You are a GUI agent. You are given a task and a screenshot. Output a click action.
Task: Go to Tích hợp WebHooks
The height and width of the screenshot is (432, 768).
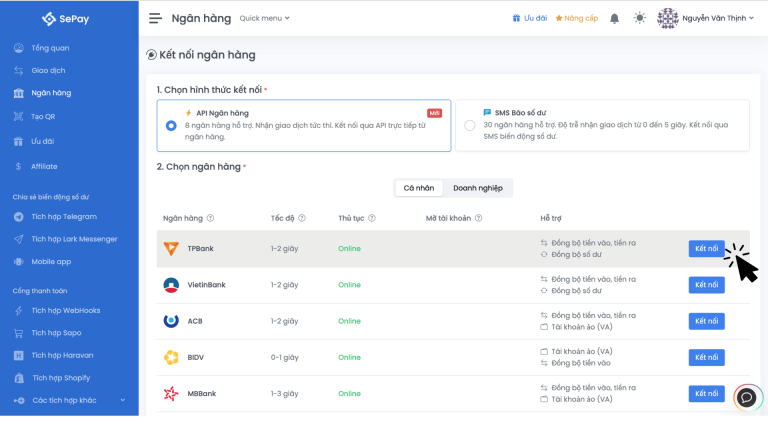point(65,310)
